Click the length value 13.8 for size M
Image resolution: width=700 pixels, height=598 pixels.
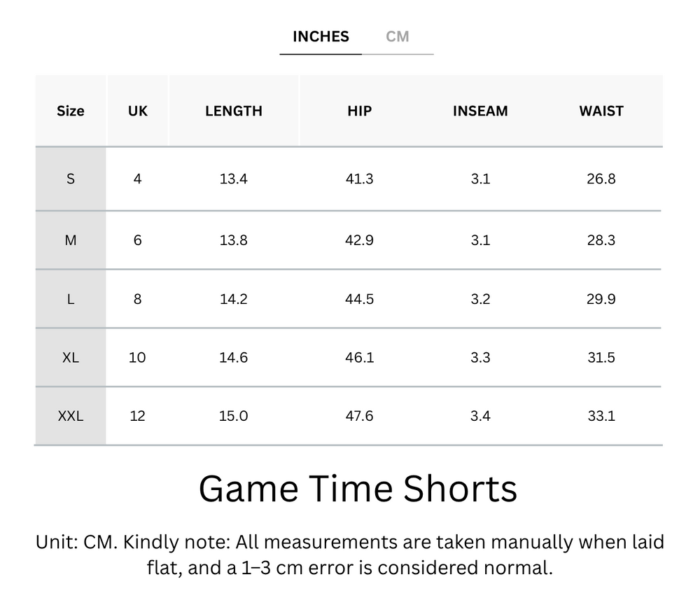[x=234, y=239]
